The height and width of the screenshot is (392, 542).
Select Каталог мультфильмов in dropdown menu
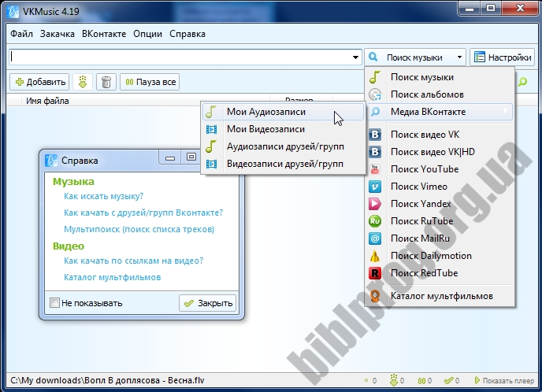(440, 296)
